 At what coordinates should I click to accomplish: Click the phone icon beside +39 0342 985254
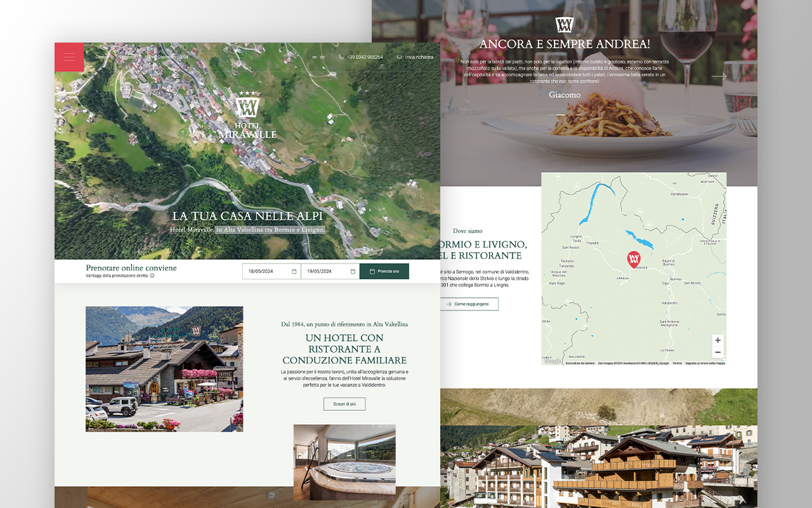[x=341, y=57]
